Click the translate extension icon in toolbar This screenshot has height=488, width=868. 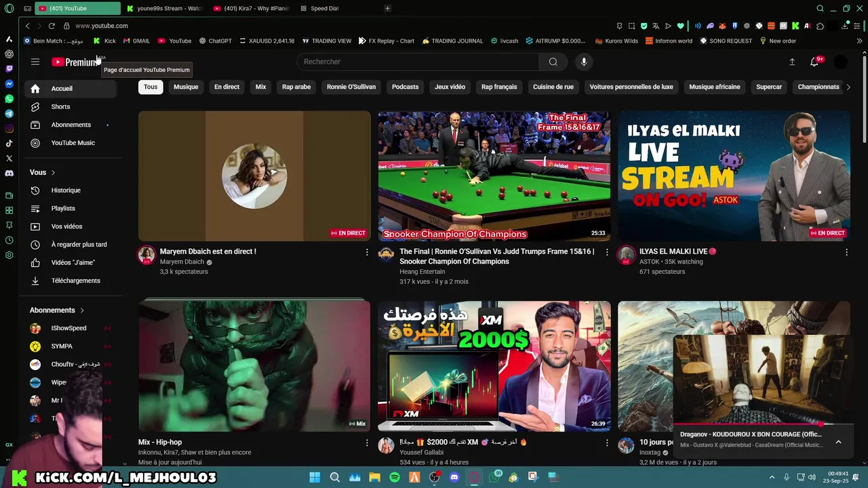click(656, 26)
